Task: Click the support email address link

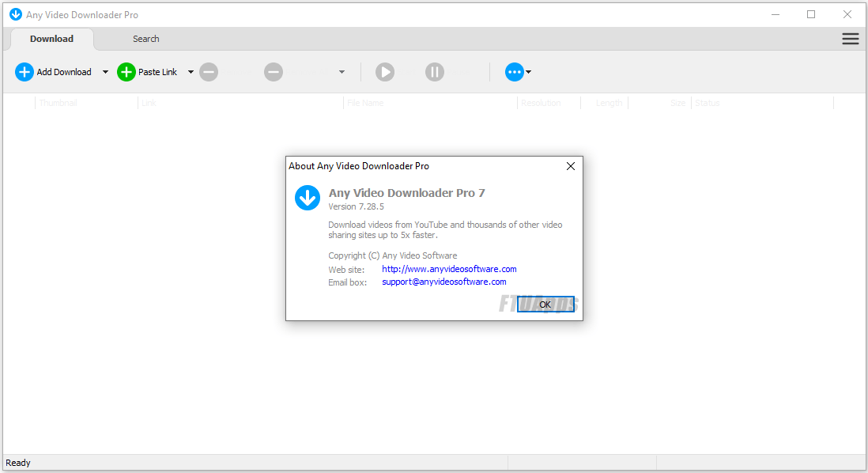Action: tap(444, 282)
